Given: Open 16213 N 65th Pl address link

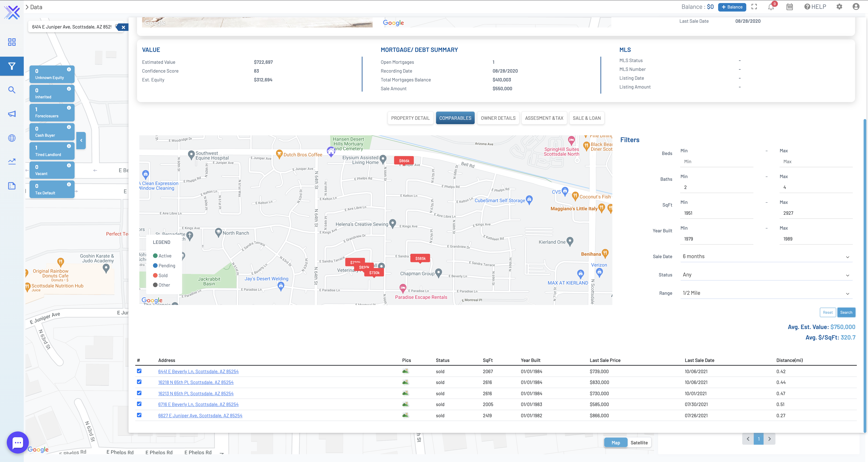Looking at the screenshot, I should point(196,394).
